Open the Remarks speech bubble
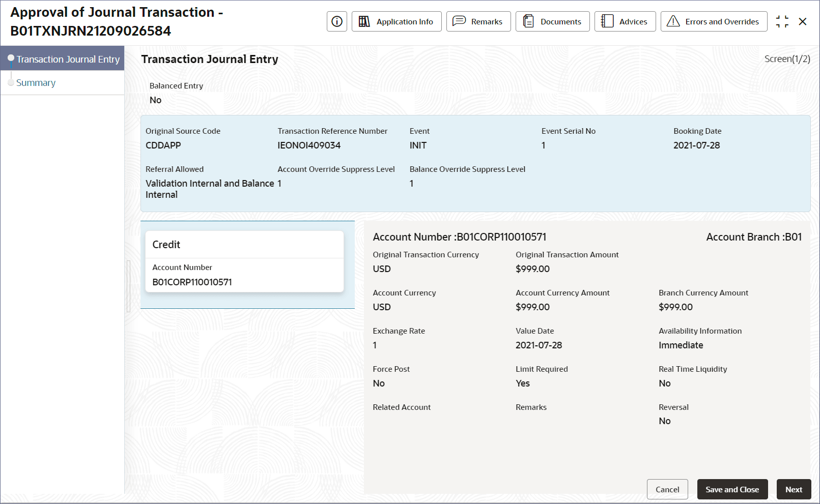The height and width of the screenshot is (504, 820). tap(478, 21)
